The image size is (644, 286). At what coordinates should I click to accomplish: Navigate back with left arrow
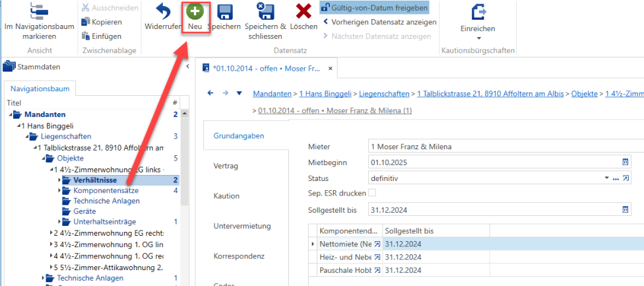point(210,93)
